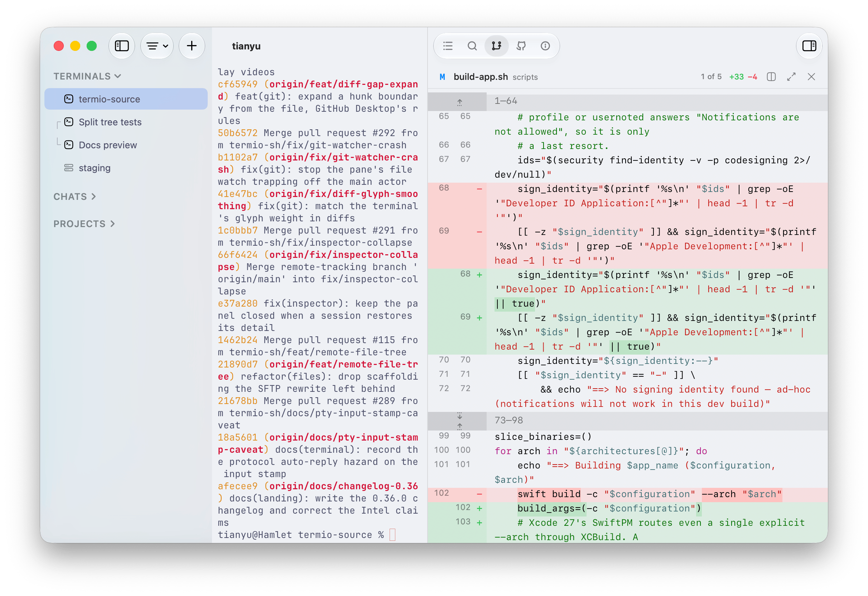Screen dimensions: 868x596
Task: Click the build-app.sh file name
Action: [x=481, y=77]
